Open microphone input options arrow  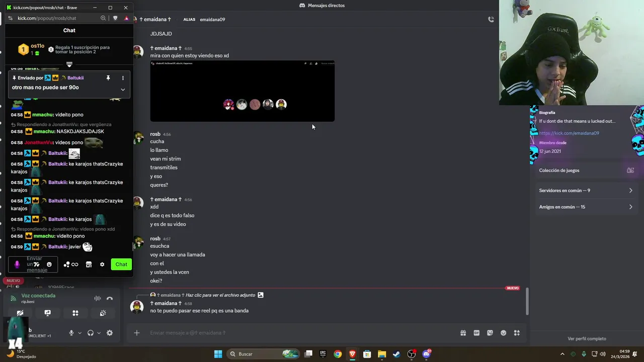click(x=79, y=333)
